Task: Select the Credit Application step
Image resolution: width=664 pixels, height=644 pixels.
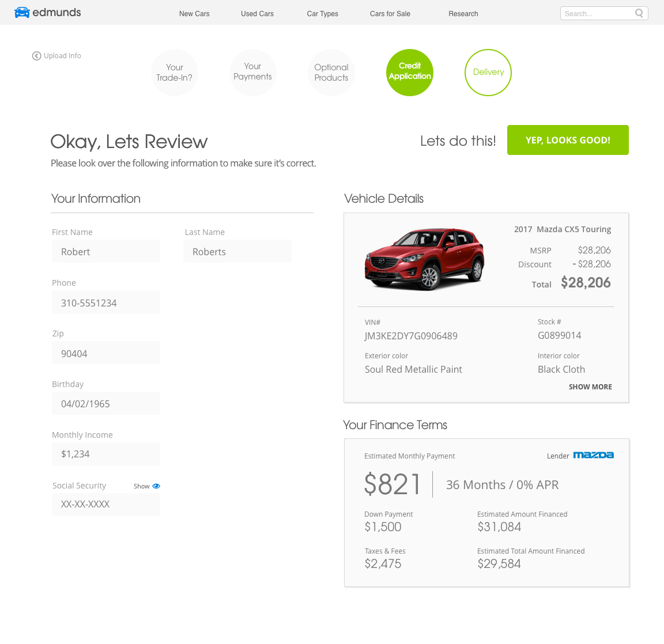Action: click(x=410, y=73)
